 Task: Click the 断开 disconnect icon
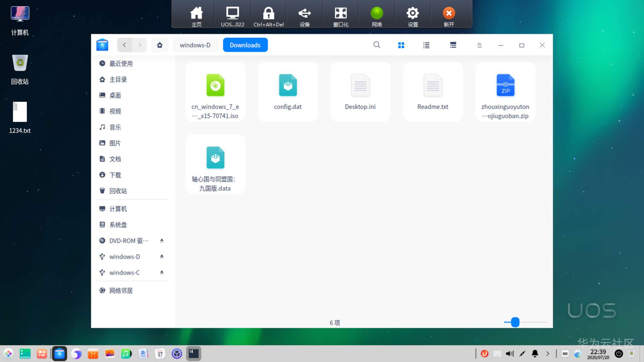449,13
